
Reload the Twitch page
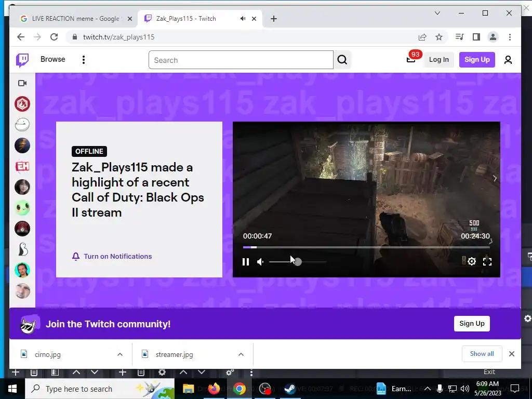coord(54,37)
